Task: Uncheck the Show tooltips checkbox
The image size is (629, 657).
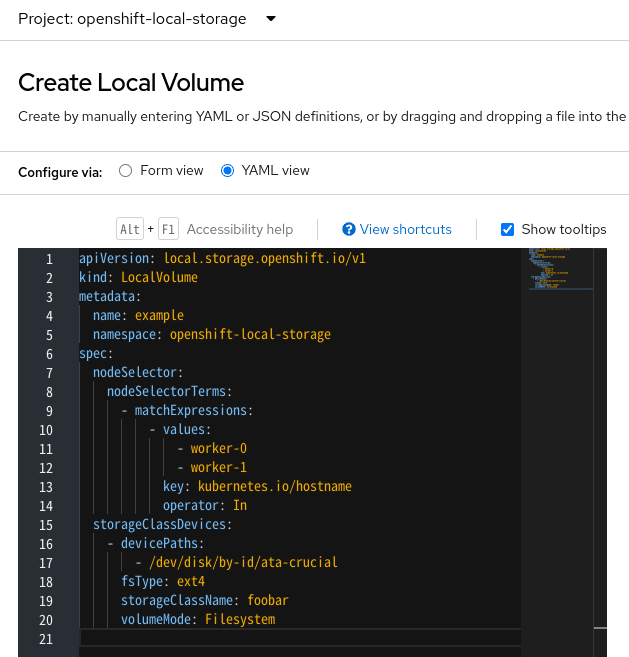Action: click(x=507, y=229)
